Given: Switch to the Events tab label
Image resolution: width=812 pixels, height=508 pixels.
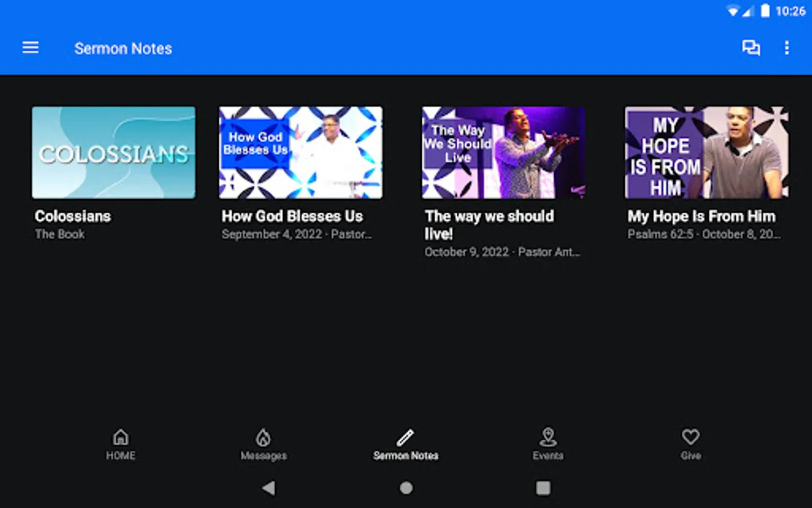Looking at the screenshot, I should 548,456.
